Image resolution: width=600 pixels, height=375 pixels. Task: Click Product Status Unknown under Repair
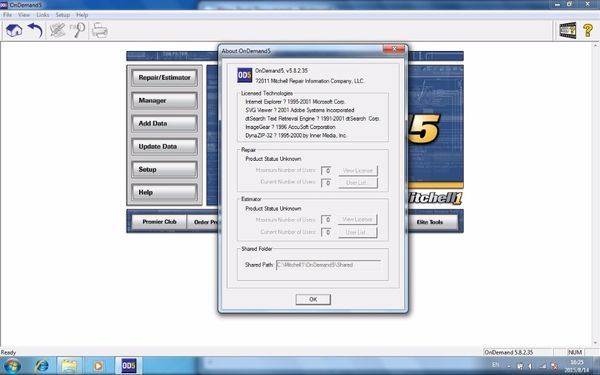[273, 159]
